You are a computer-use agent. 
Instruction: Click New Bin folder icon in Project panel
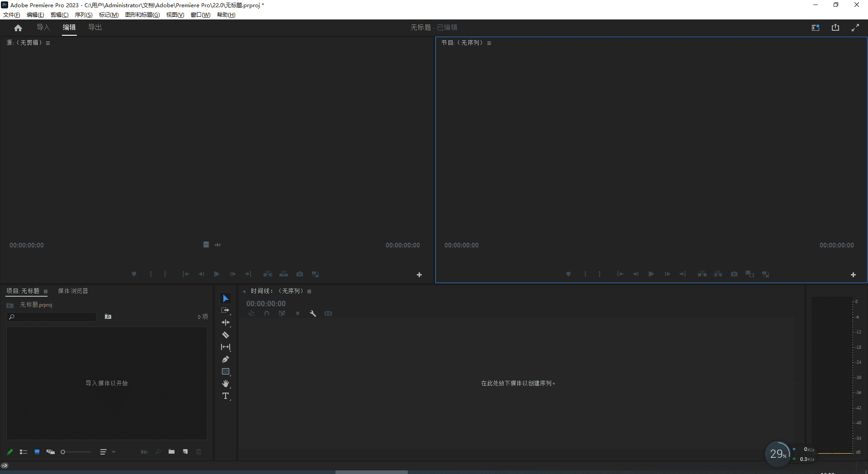coord(171,451)
